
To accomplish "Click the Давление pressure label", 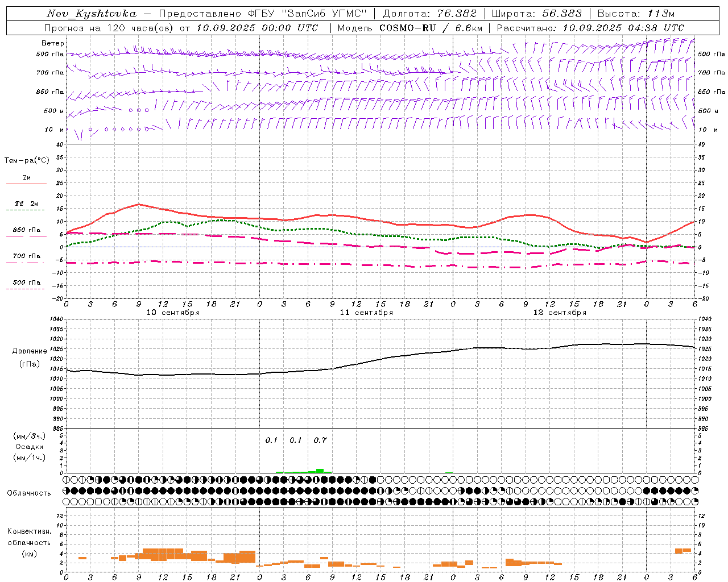I will 30,351.
